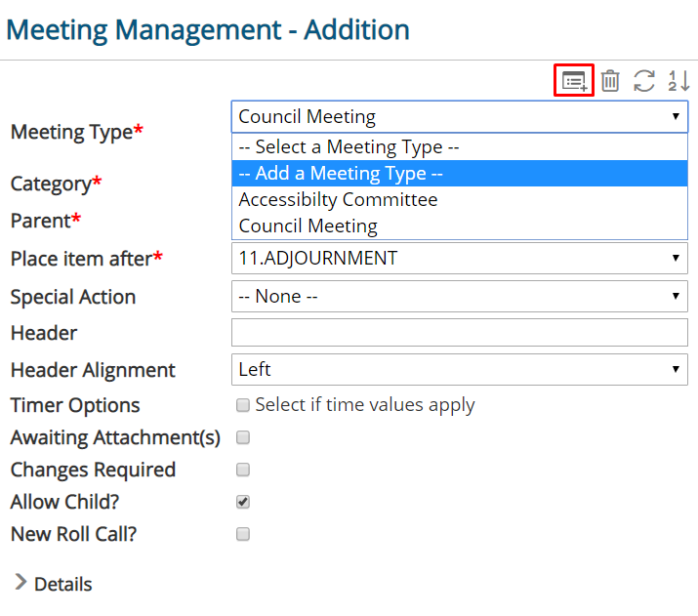Open the Special Action dropdown
This screenshot has width=698, height=616.
(x=460, y=296)
